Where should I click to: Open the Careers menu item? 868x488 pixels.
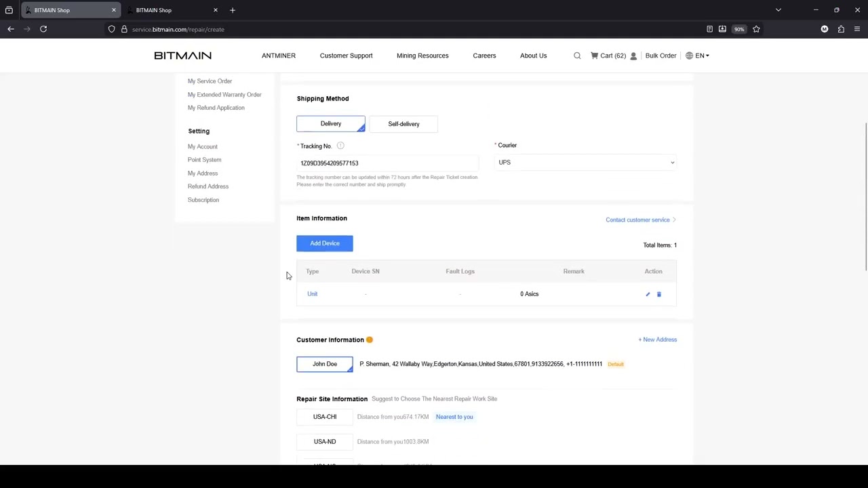[x=484, y=56]
